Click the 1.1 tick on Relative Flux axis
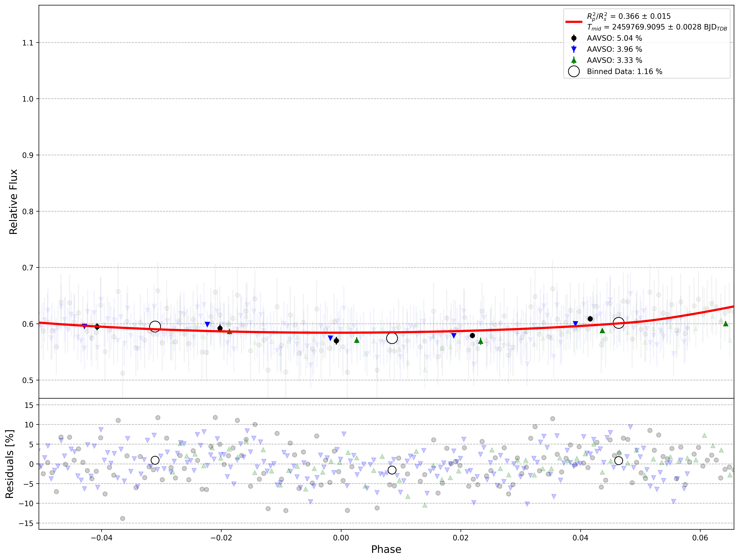The width and height of the screenshot is (739, 560). (x=28, y=43)
